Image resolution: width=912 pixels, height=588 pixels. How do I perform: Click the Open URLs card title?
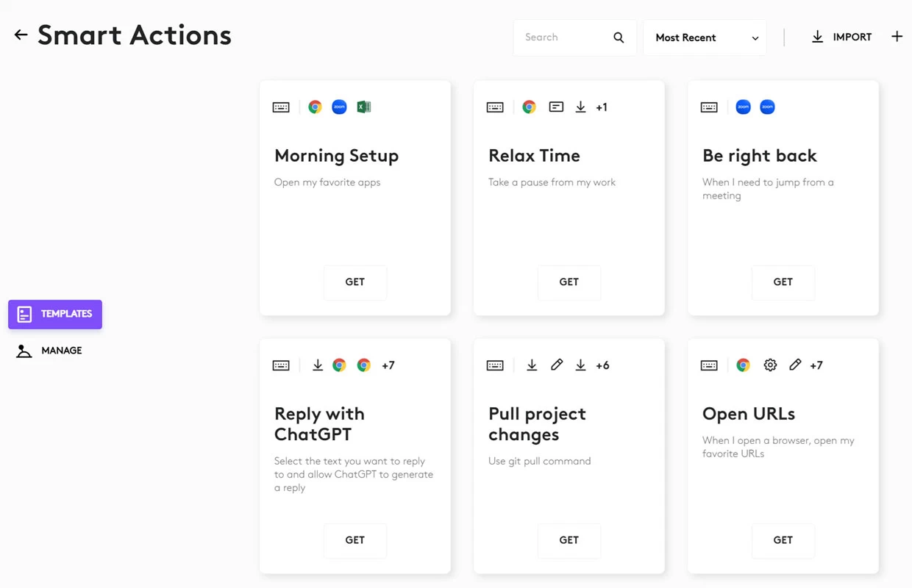749,414
